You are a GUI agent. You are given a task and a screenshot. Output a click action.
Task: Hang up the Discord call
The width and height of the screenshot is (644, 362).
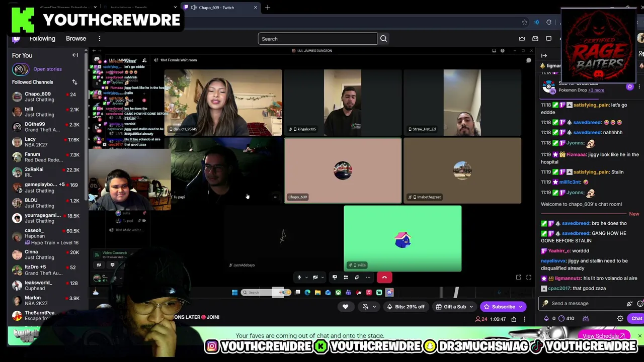point(384,277)
